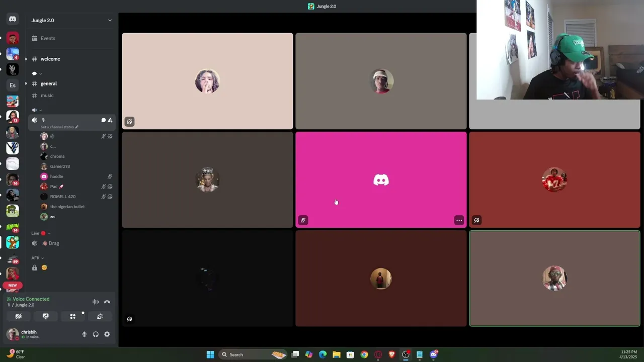Open OBS Studio from the taskbar
Image resolution: width=644 pixels, height=362 pixels.
[406, 354]
